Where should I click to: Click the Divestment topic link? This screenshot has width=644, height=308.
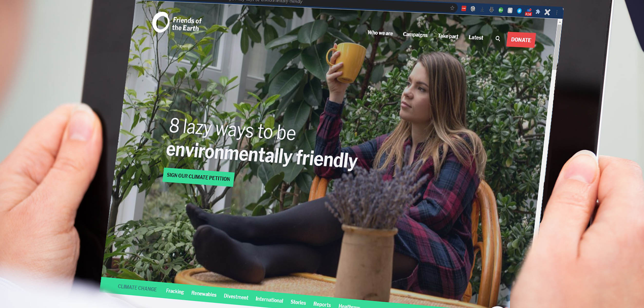[x=236, y=297]
